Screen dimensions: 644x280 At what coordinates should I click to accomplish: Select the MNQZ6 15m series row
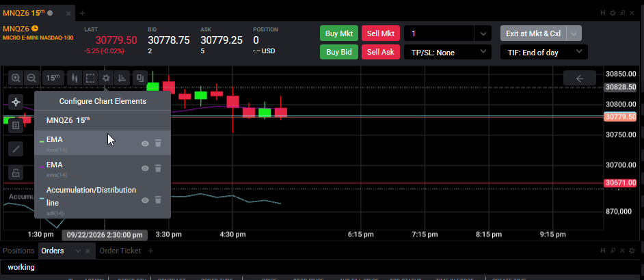[x=103, y=120]
